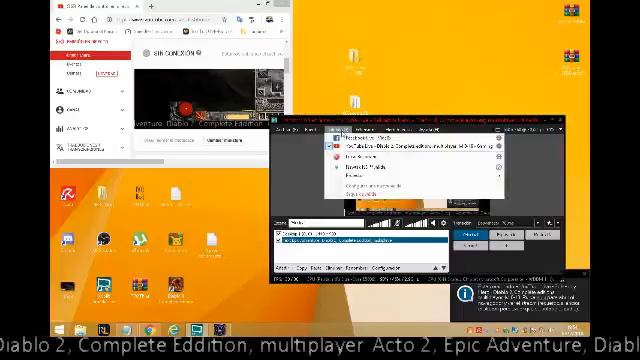This screenshot has width=640, height=360.
Task: Reload the YouTube page in Chrome
Action: [x=82, y=20]
